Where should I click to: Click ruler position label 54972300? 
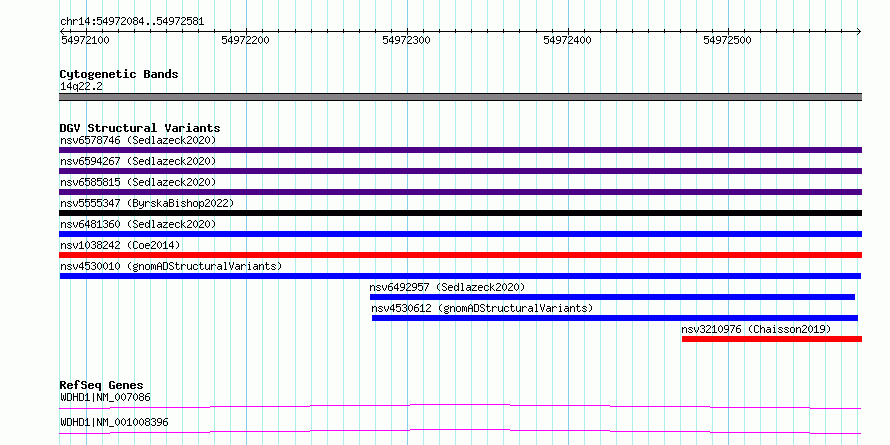[406, 40]
